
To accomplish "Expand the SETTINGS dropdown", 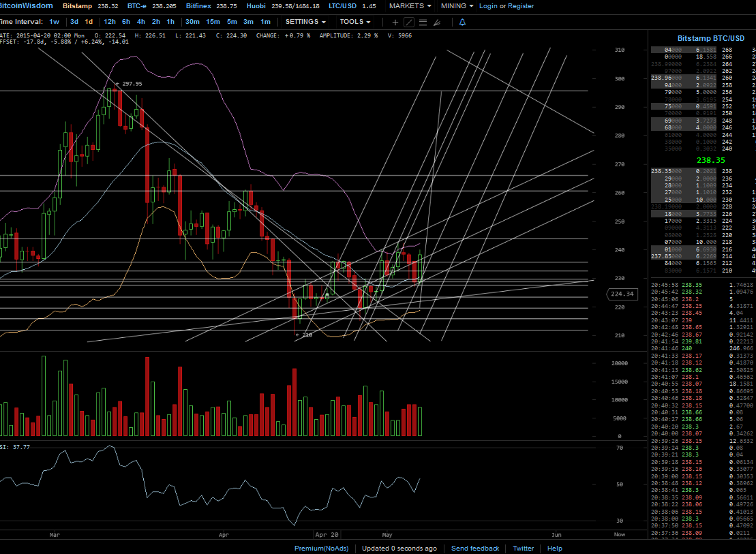I will (x=305, y=22).
